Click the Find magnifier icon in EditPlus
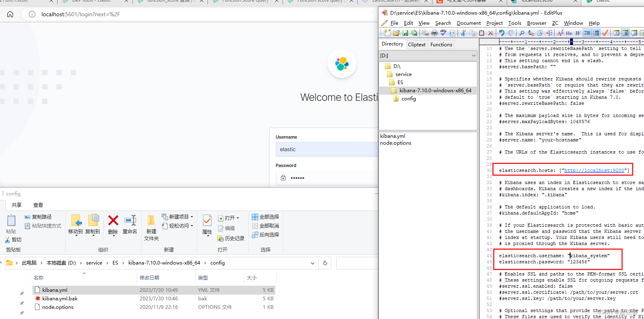This screenshot has width=644, height=319. 522,33
